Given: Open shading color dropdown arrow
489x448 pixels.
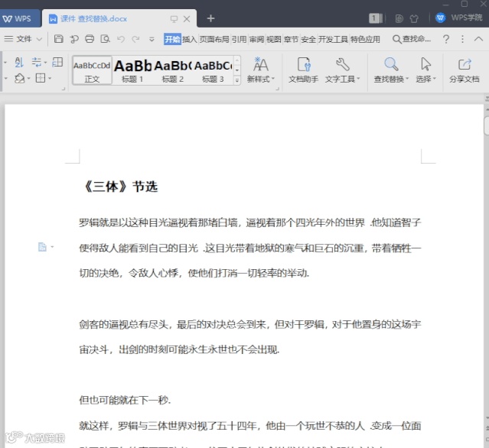Looking at the screenshot, I should [x=28, y=78].
